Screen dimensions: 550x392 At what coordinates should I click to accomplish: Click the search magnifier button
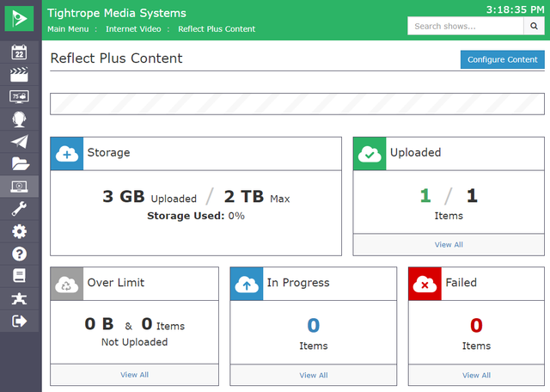point(535,27)
